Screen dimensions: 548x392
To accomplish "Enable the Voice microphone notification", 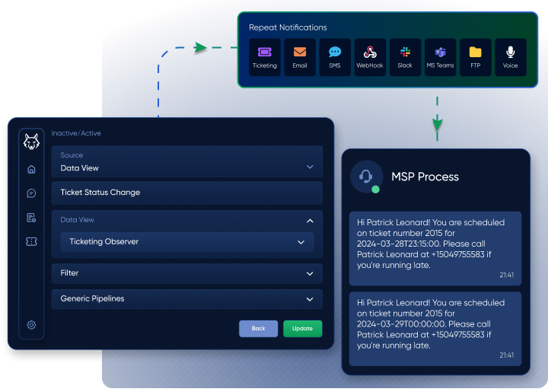I will [510, 57].
